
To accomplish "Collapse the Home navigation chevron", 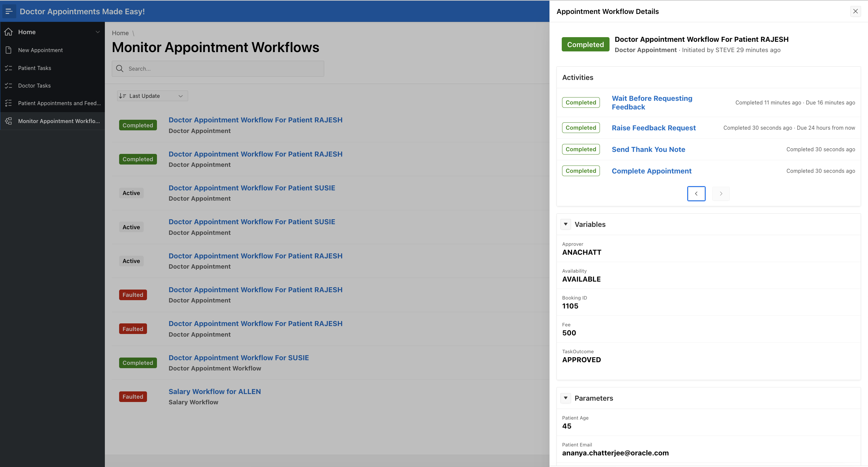I will pos(98,32).
